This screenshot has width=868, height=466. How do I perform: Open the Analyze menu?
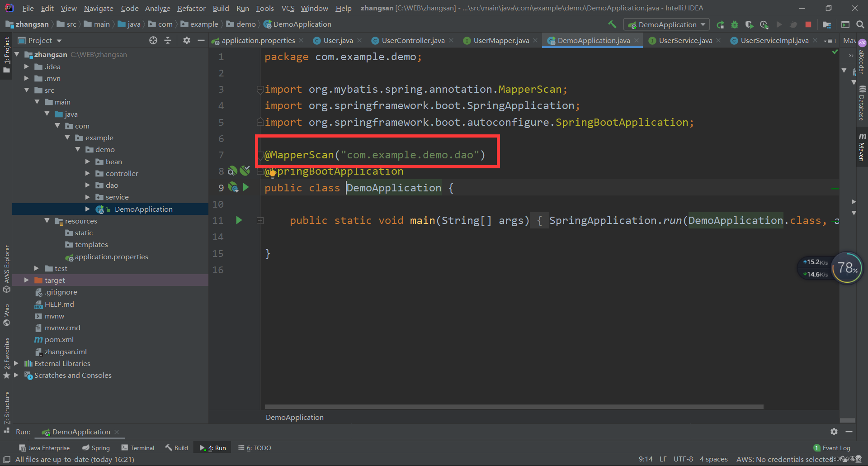[x=157, y=8]
